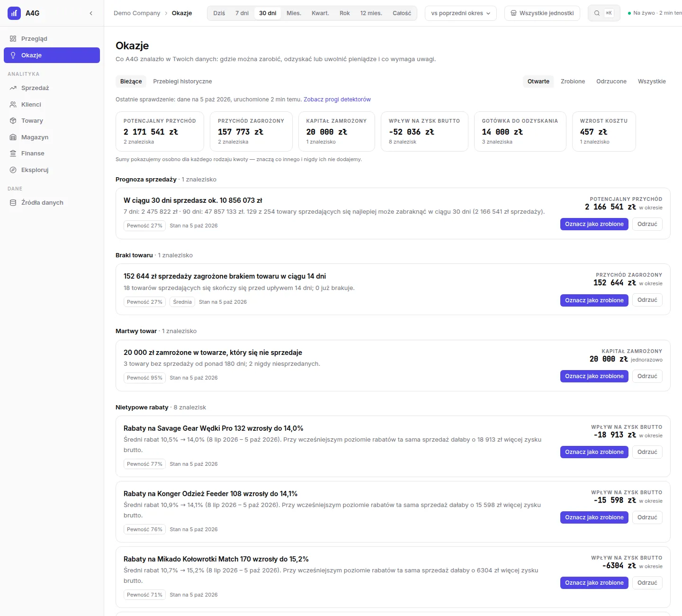Collapse the sidebar with the chevron arrow
This screenshot has width=682, height=616.
click(x=91, y=13)
